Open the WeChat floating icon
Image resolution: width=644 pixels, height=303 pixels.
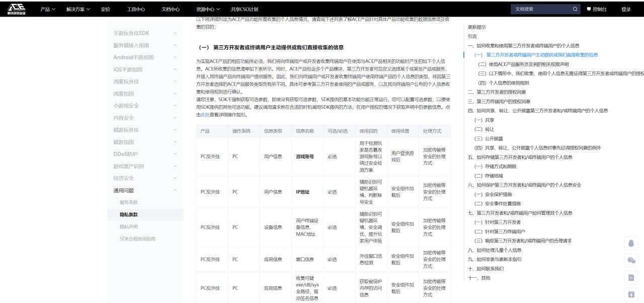pyautogui.click(x=631, y=260)
